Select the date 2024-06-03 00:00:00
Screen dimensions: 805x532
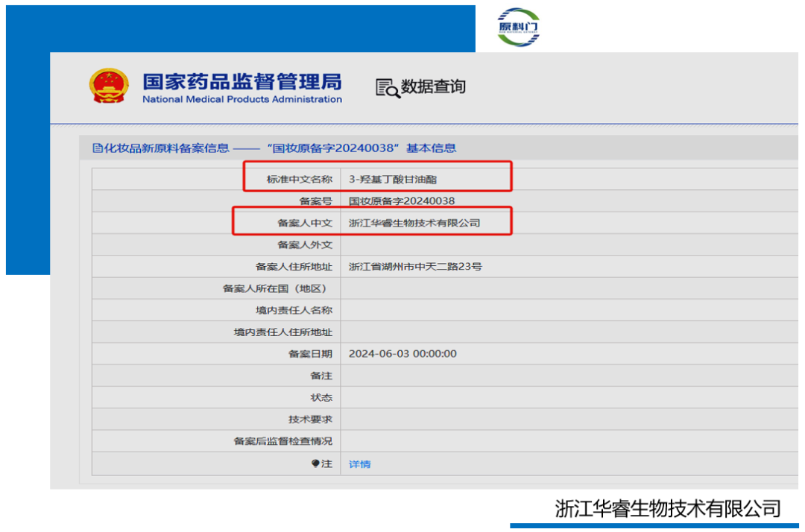(x=402, y=354)
